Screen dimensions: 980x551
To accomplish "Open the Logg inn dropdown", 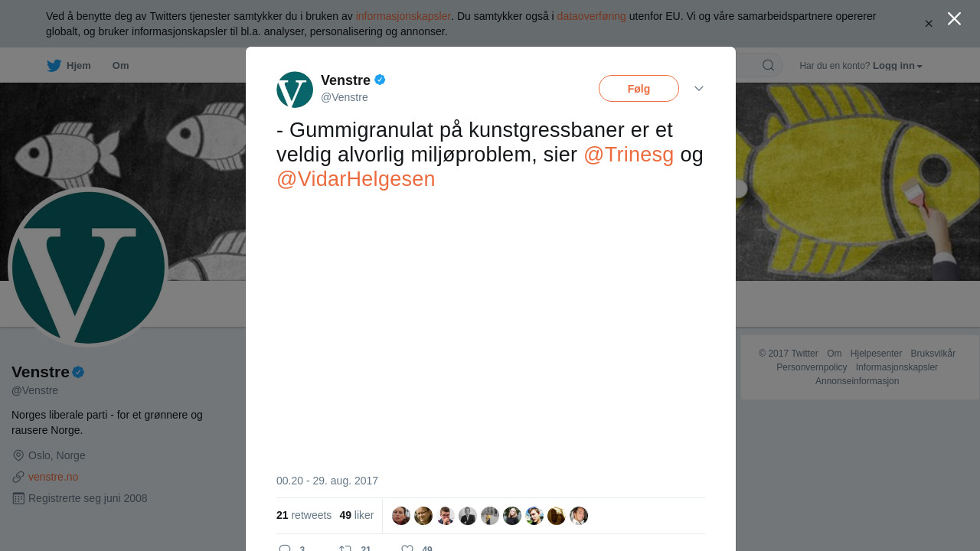I will tap(897, 66).
